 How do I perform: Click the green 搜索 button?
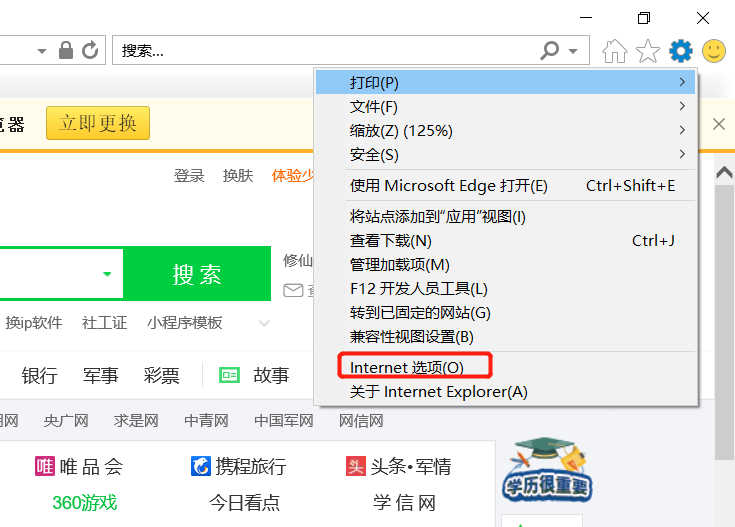[x=197, y=274]
